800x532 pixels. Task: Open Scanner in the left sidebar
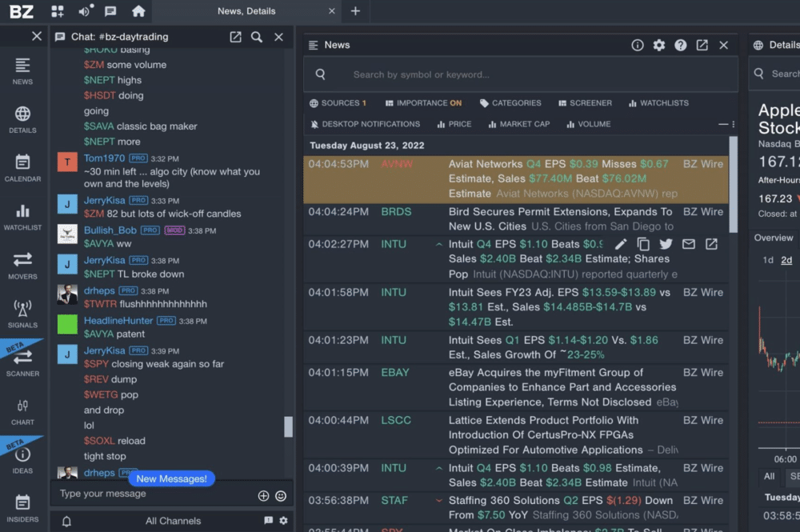(22, 363)
